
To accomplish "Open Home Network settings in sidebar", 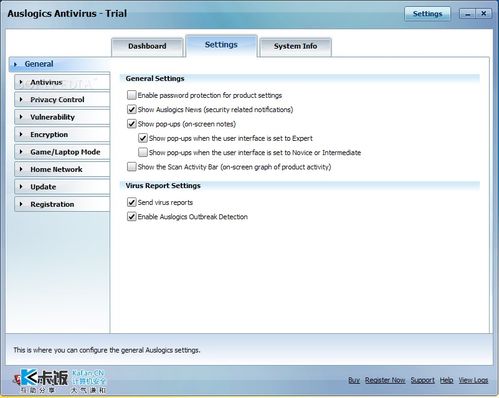I will [62, 169].
